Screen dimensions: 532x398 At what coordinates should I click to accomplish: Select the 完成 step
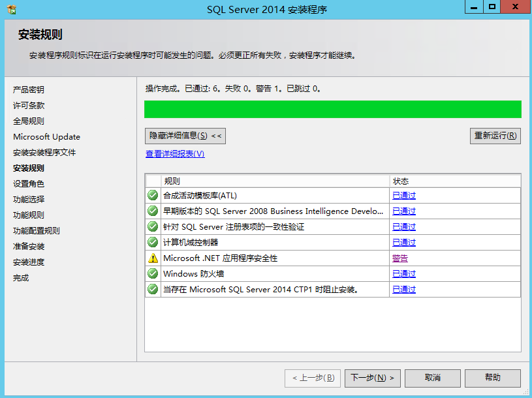(x=21, y=278)
